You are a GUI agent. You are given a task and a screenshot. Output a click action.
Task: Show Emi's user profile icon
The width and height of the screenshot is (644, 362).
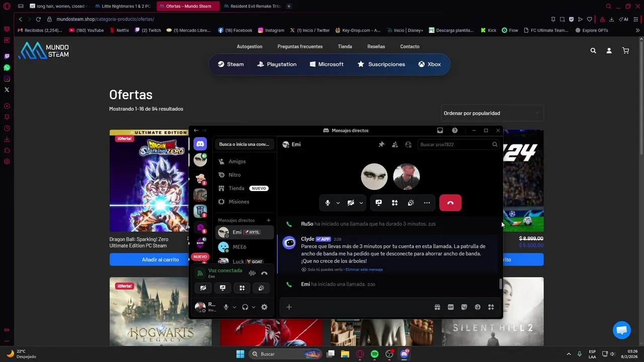[408, 144]
